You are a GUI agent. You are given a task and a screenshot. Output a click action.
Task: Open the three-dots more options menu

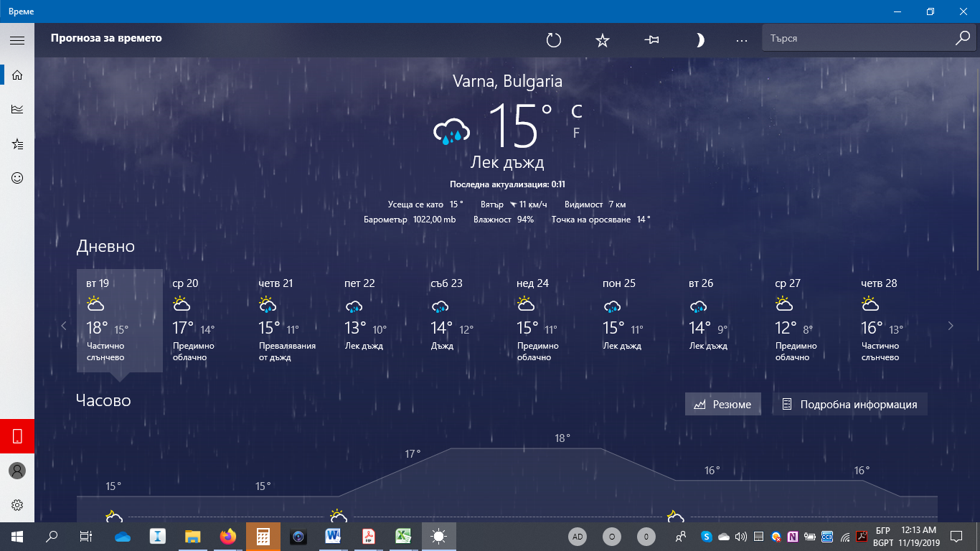click(x=742, y=40)
